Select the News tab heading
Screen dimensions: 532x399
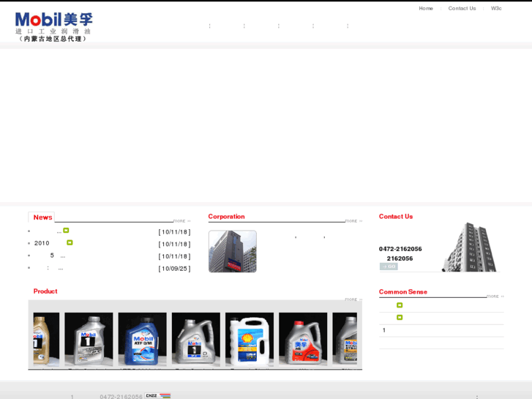pyautogui.click(x=42, y=217)
